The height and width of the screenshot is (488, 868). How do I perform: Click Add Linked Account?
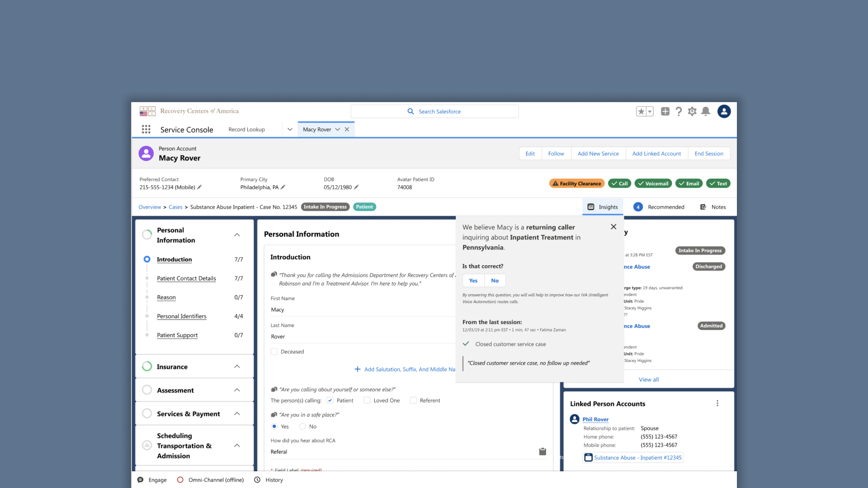point(656,154)
